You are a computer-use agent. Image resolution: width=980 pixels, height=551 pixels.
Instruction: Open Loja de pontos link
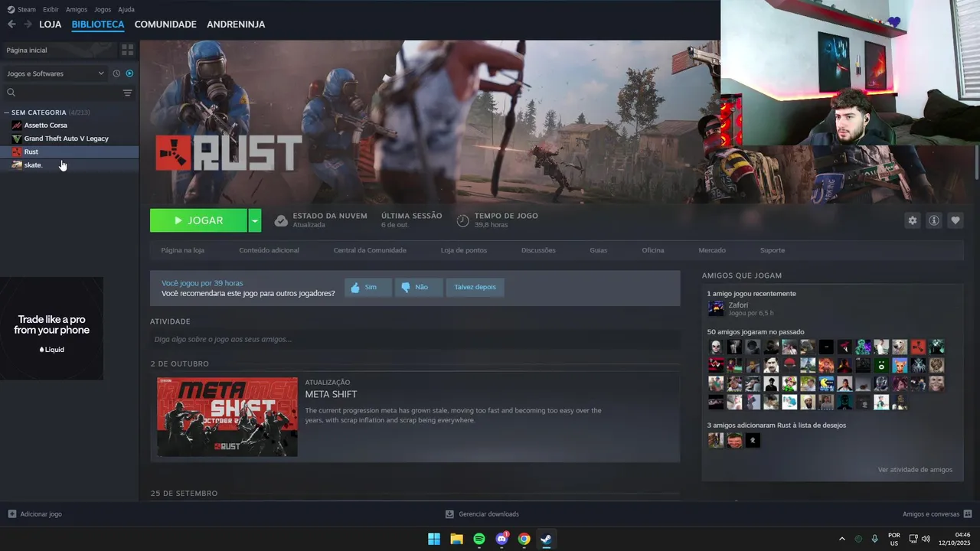(x=464, y=250)
